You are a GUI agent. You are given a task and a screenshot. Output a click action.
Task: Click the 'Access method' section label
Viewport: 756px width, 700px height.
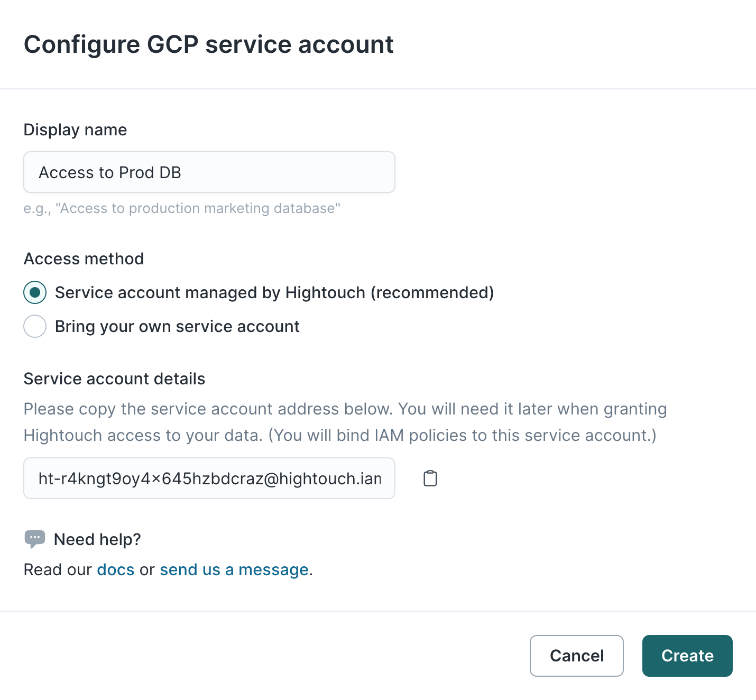point(84,259)
